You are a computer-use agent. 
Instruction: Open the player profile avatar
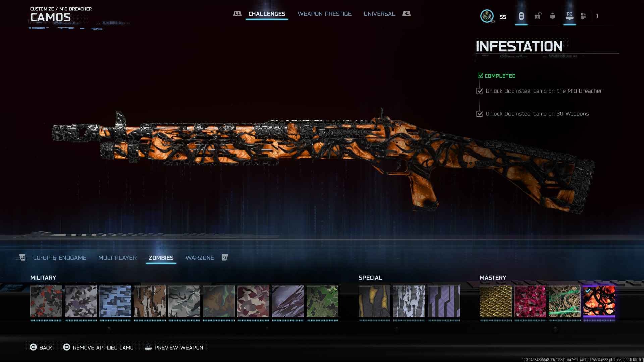pyautogui.click(x=487, y=16)
